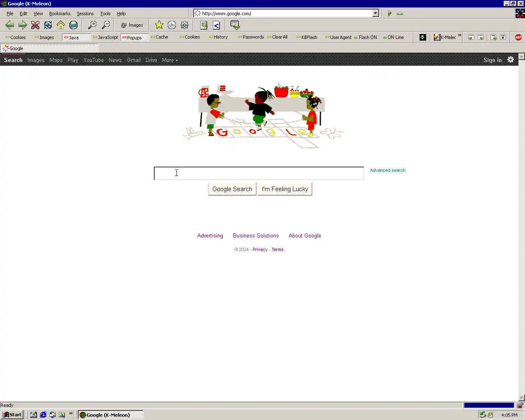Image resolution: width=525 pixels, height=420 pixels.
Task: Click Clear Cache in privacy bar
Action: pos(160,37)
